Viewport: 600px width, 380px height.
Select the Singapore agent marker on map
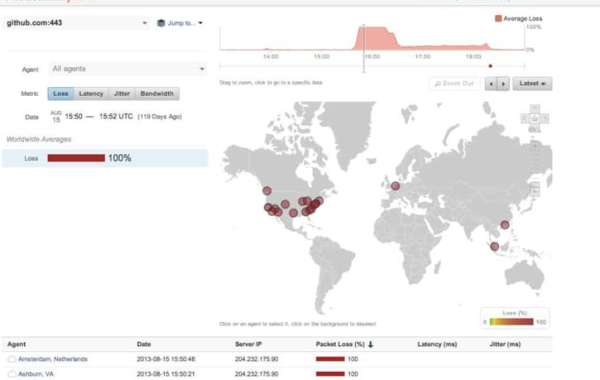(x=494, y=246)
